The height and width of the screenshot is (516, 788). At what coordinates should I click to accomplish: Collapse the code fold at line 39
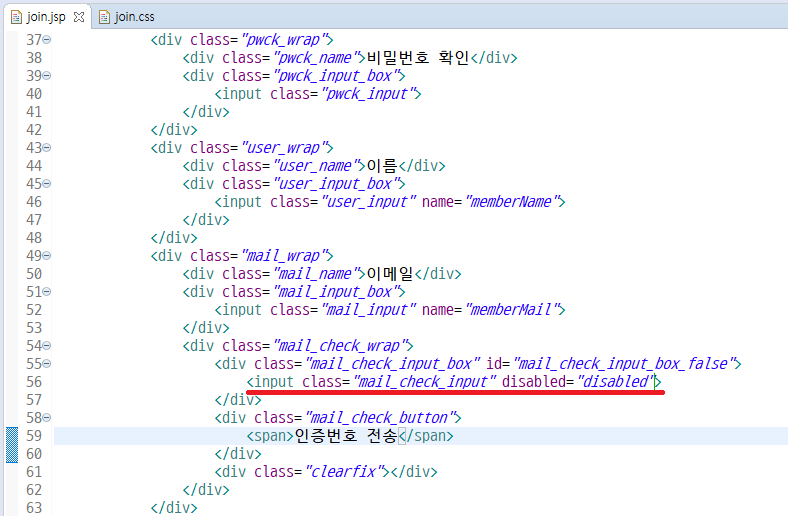point(47,75)
